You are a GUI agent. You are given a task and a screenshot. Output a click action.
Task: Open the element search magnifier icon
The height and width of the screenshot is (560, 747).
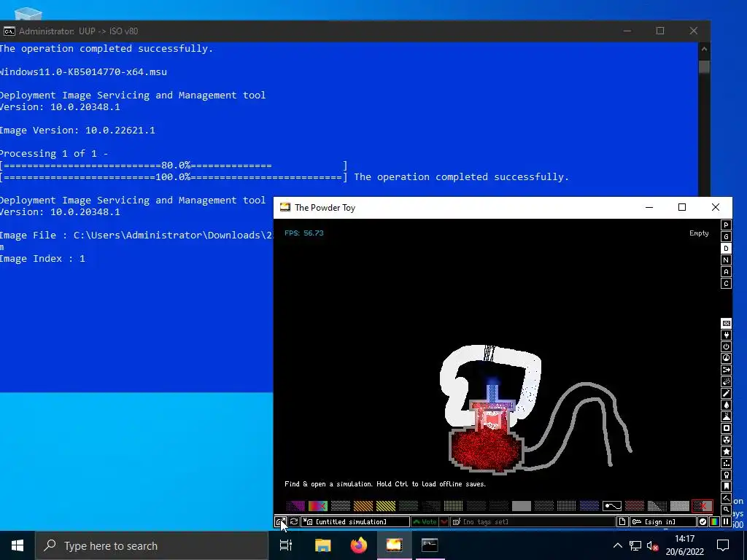[726, 510]
